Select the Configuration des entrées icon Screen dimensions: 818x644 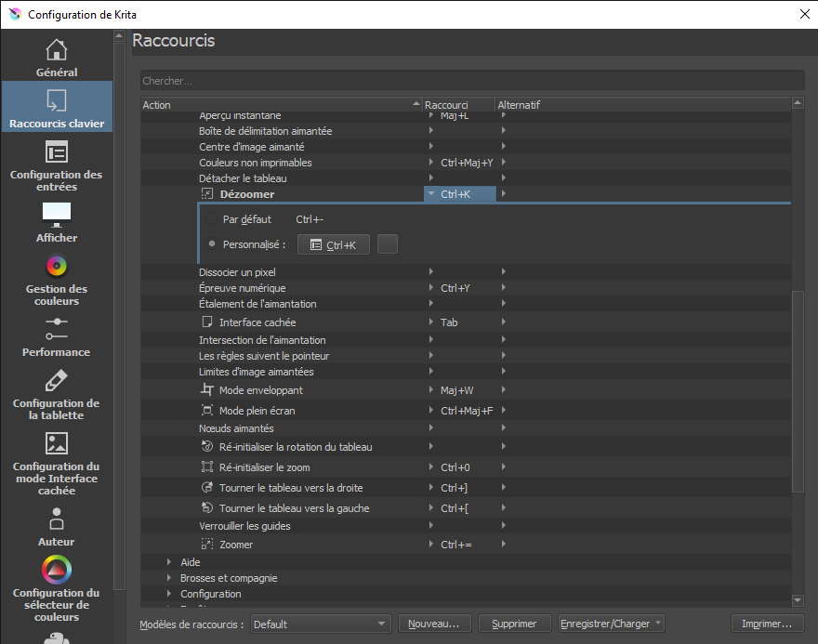[57, 152]
